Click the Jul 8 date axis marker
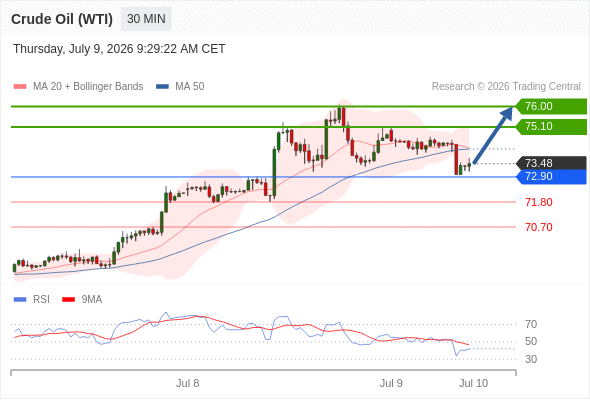This screenshot has width=590, height=400. pyautogui.click(x=187, y=383)
